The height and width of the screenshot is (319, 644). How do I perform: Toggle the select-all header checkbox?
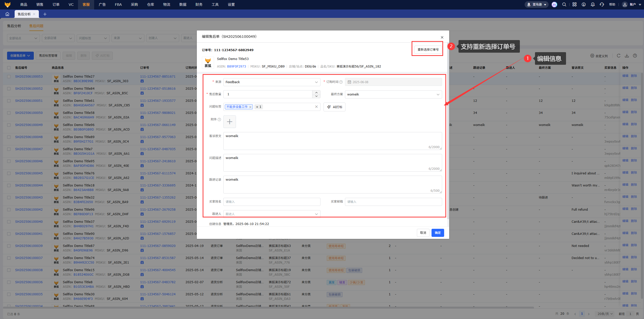pos(9,68)
